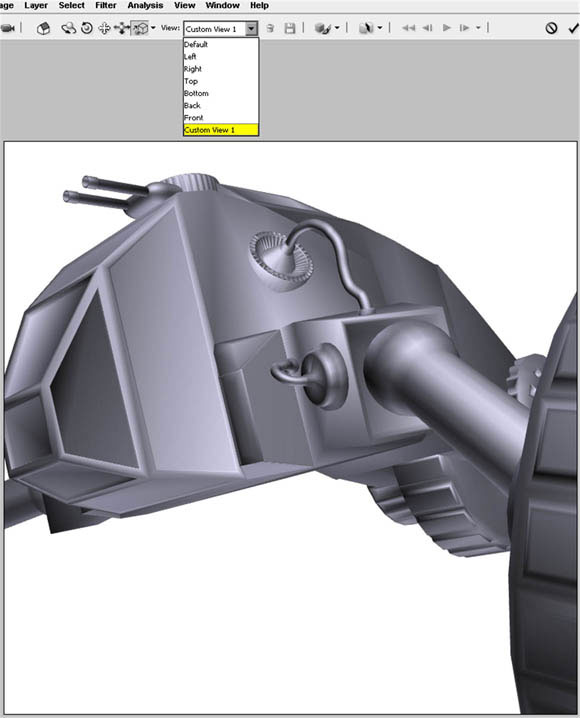
Task: Click the 3D camera icon
Action: tap(7, 28)
